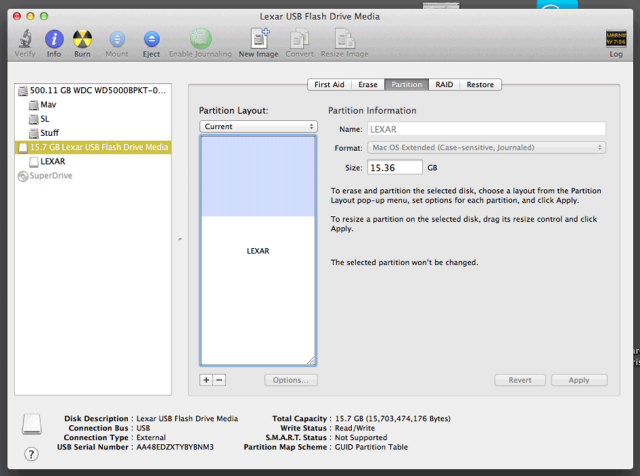640x476 pixels.
Task: Click the Disk Description value text
Action: coord(187,418)
